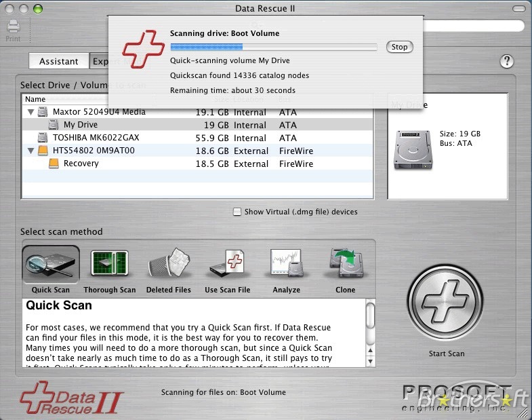Select the Thorough Scan method icon
Image resolution: width=532 pixels, height=420 pixels.
click(110, 264)
